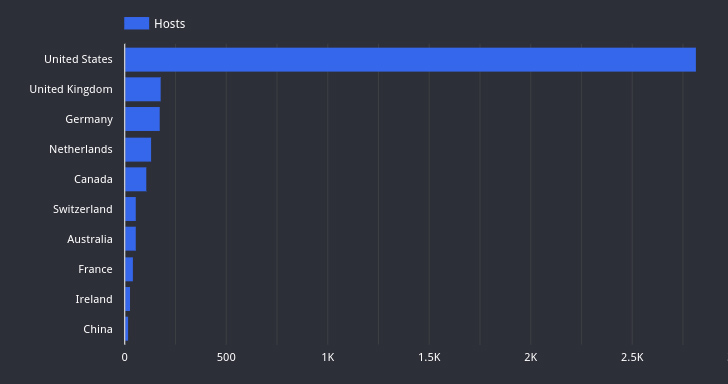Click the 1K x-axis tick label
Viewport: 728px width, 384px height.
tap(328, 358)
